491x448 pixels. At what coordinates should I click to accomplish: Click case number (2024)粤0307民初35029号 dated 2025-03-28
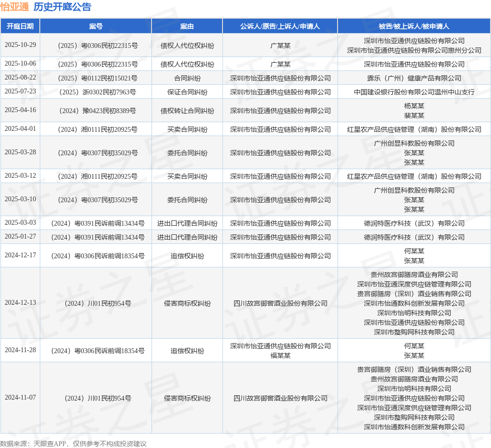coord(98,153)
